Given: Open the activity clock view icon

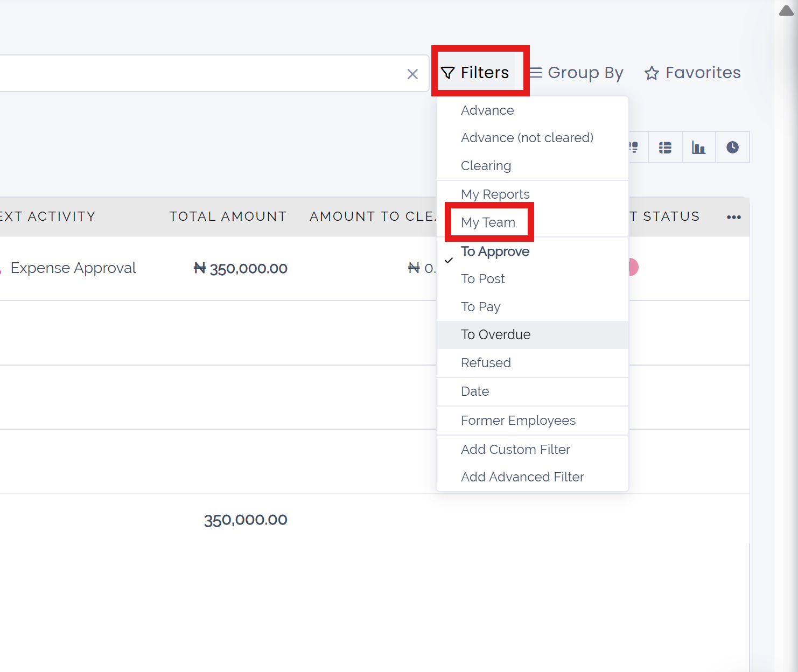Looking at the screenshot, I should coord(732,148).
